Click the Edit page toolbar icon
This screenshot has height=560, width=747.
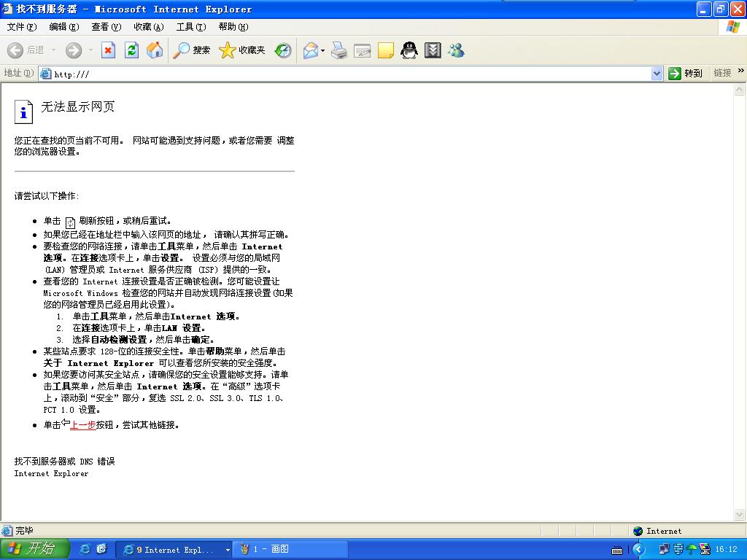(x=362, y=50)
